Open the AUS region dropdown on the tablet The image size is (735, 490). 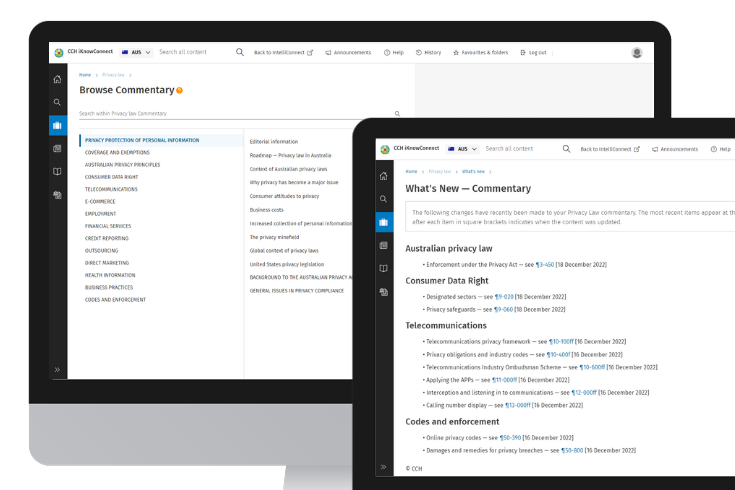(x=462, y=149)
